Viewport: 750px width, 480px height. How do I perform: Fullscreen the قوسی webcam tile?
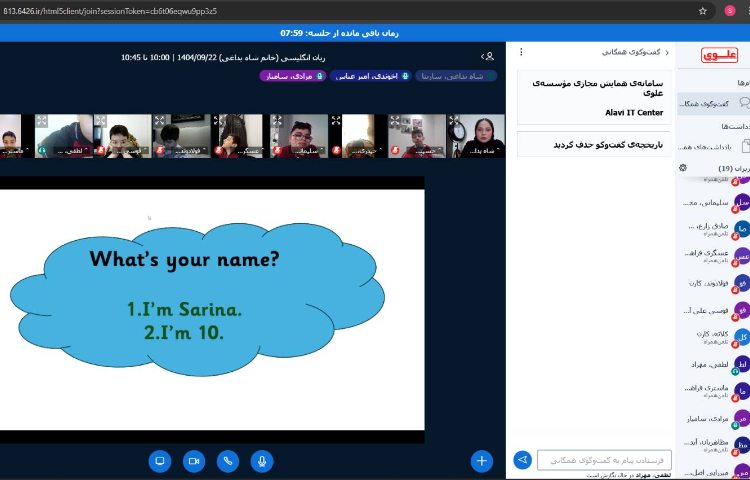click(x=100, y=120)
